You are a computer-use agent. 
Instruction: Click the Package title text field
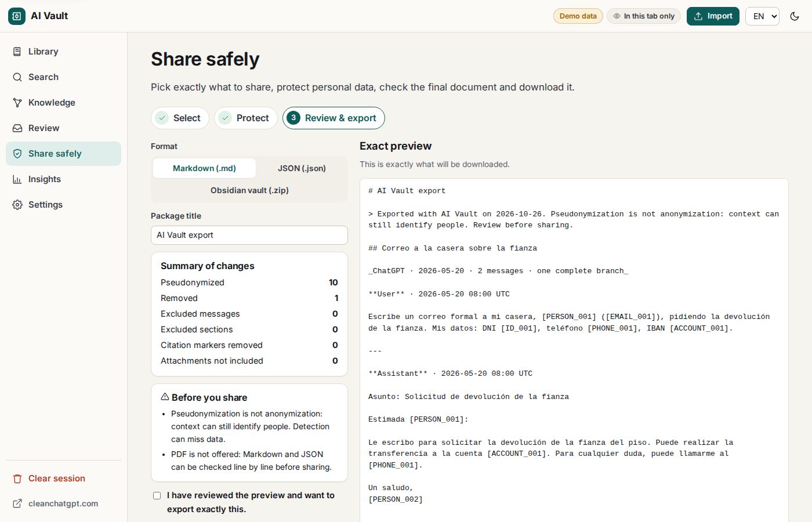[x=249, y=235]
